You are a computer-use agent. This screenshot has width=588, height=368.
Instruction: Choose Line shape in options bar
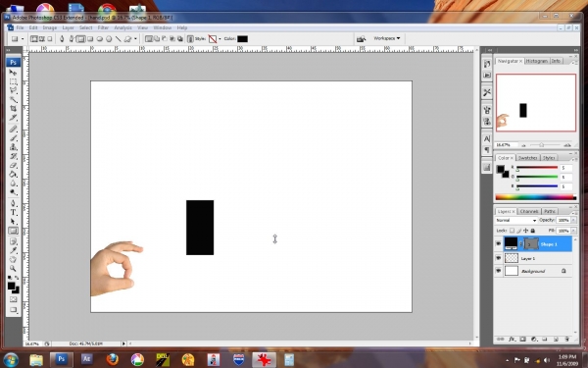coord(118,38)
